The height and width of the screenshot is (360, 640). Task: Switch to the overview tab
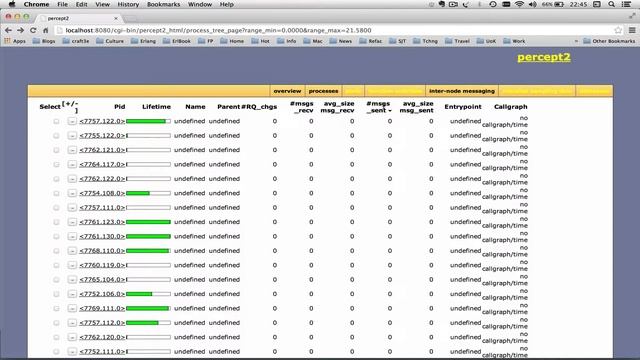click(x=287, y=91)
